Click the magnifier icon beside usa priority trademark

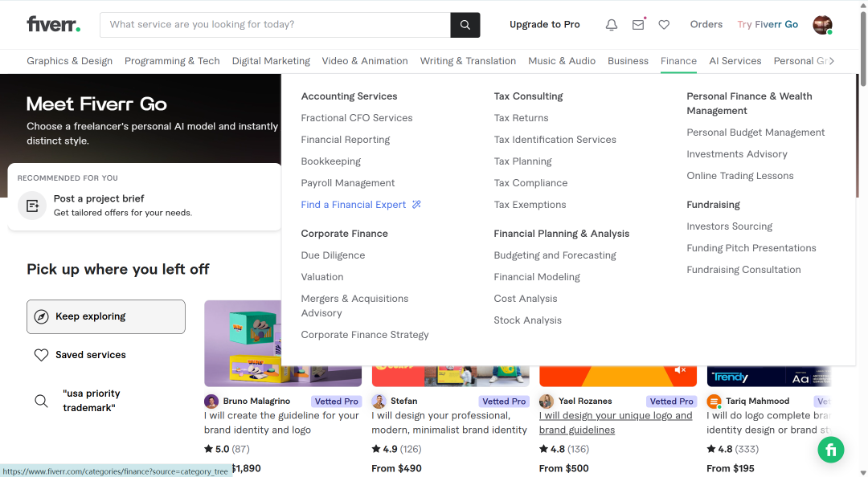click(x=42, y=401)
